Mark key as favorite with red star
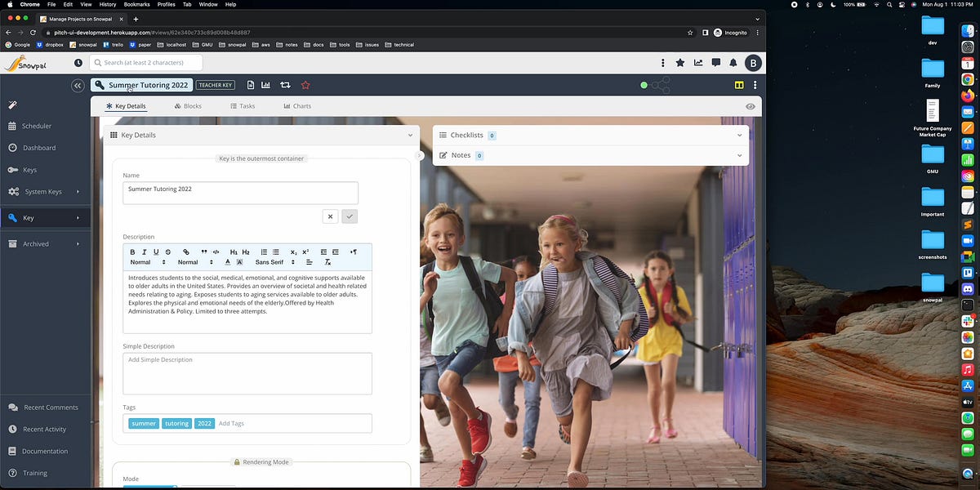Screen dimensions: 980x490 (305, 85)
